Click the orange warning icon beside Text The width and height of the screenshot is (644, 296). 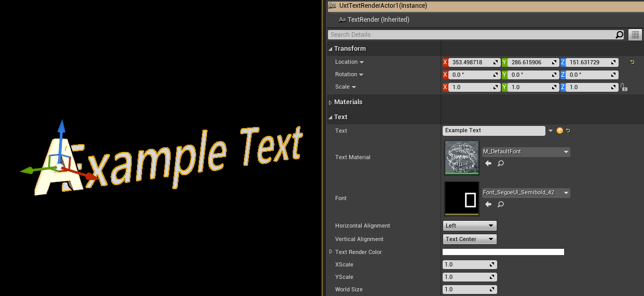pyautogui.click(x=559, y=131)
